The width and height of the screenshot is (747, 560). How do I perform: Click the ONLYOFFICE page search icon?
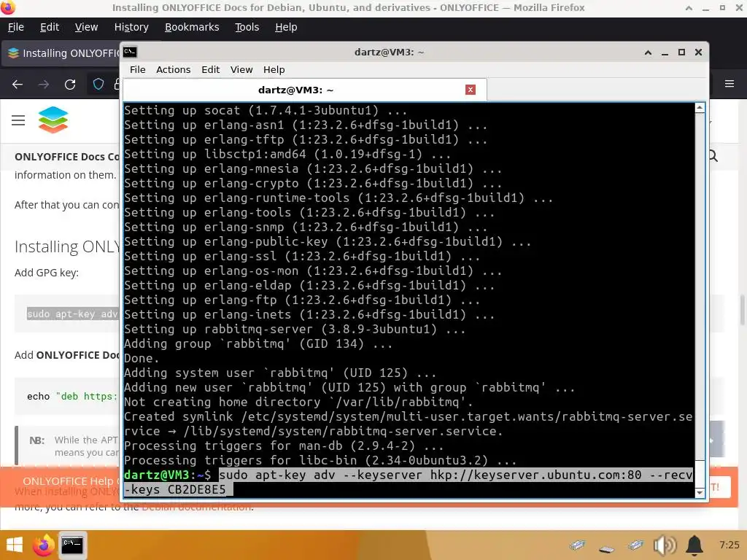[x=713, y=156]
